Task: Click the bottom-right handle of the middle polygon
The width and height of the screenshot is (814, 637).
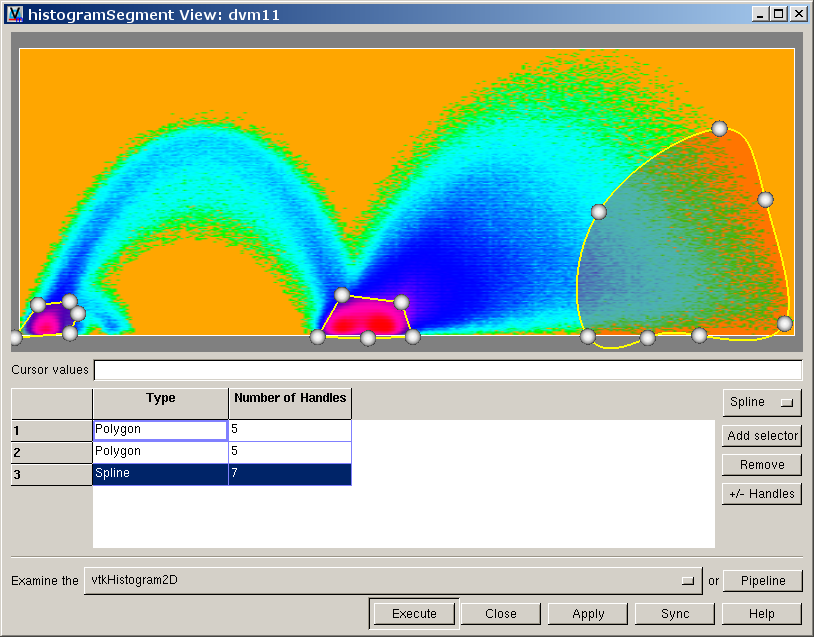Action: pyautogui.click(x=413, y=337)
